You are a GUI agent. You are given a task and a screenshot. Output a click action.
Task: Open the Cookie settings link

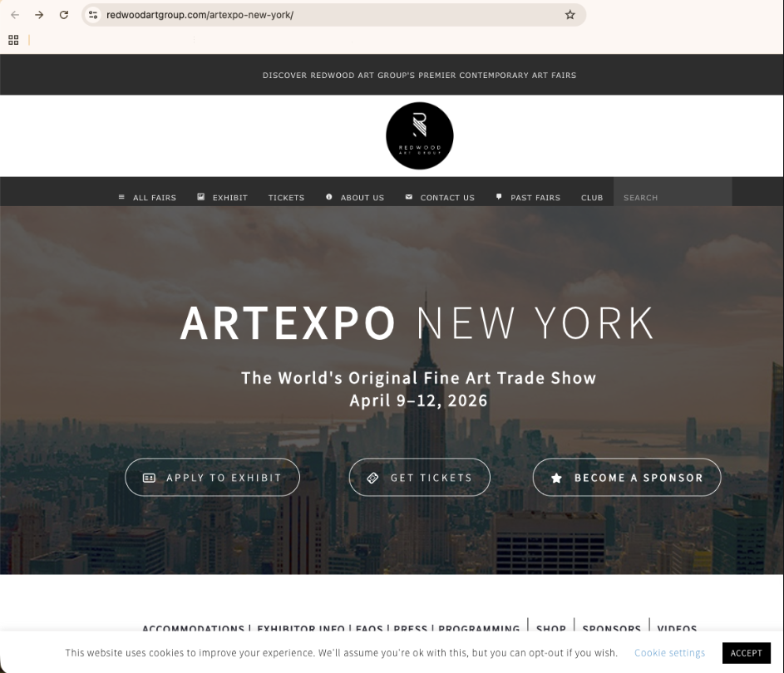pos(669,653)
